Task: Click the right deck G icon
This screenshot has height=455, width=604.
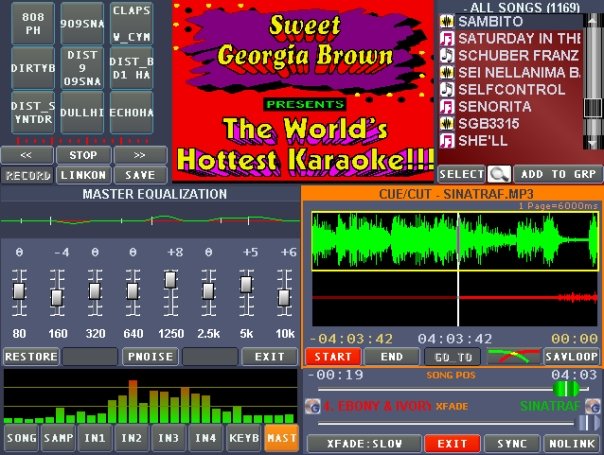Action: tap(590, 407)
